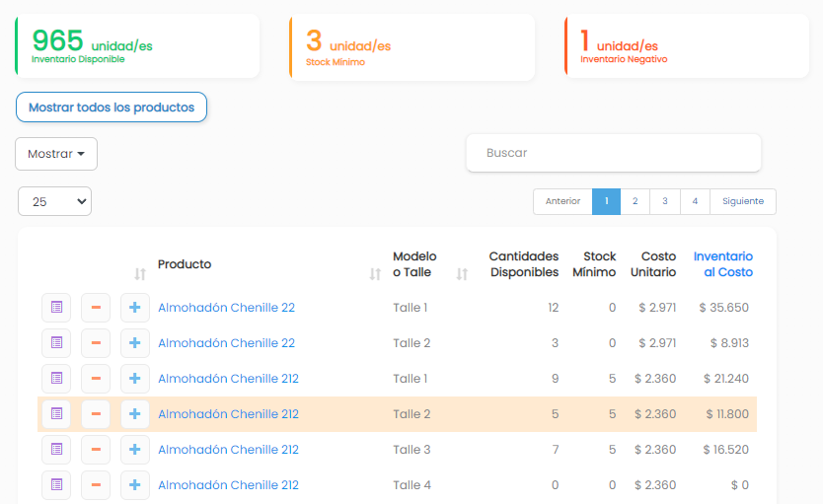Click minus icon on the highlighted orange row

click(x=96, y=414)
